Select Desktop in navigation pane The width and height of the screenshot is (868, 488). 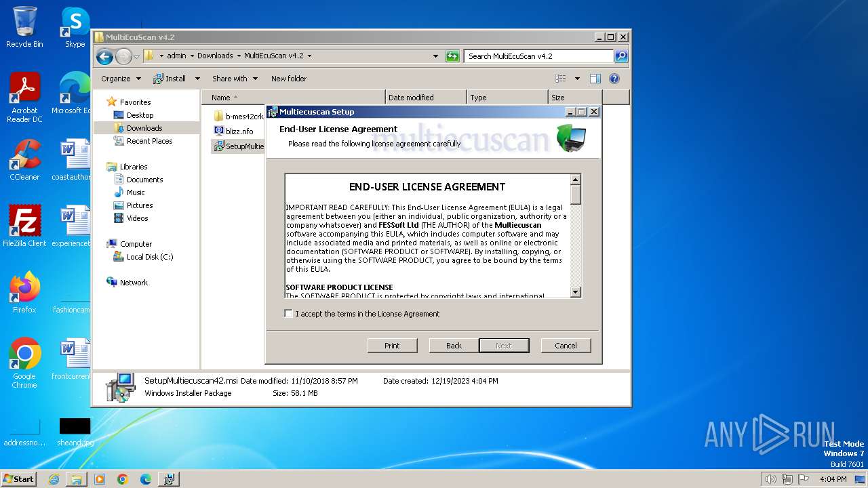140,115
